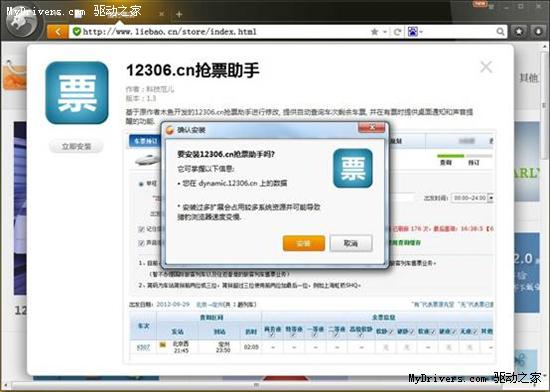Close the current browser tab
Screen dimensions: 550x392
(x=162, y=14)
